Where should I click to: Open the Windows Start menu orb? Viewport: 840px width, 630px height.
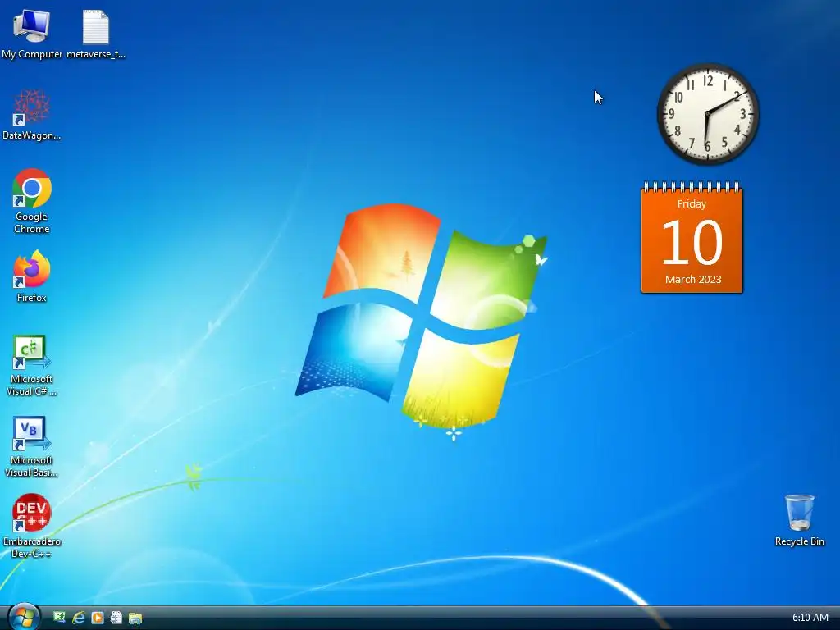[x=24, y=617]
